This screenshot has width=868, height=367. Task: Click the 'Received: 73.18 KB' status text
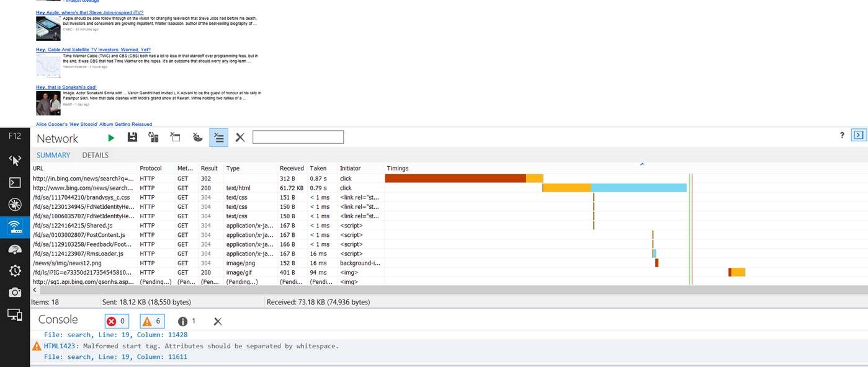click(x=318, y=302)
